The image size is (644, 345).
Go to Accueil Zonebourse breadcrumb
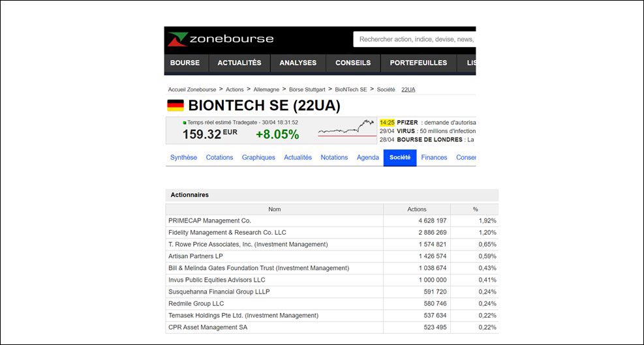[x=192, y=89]
